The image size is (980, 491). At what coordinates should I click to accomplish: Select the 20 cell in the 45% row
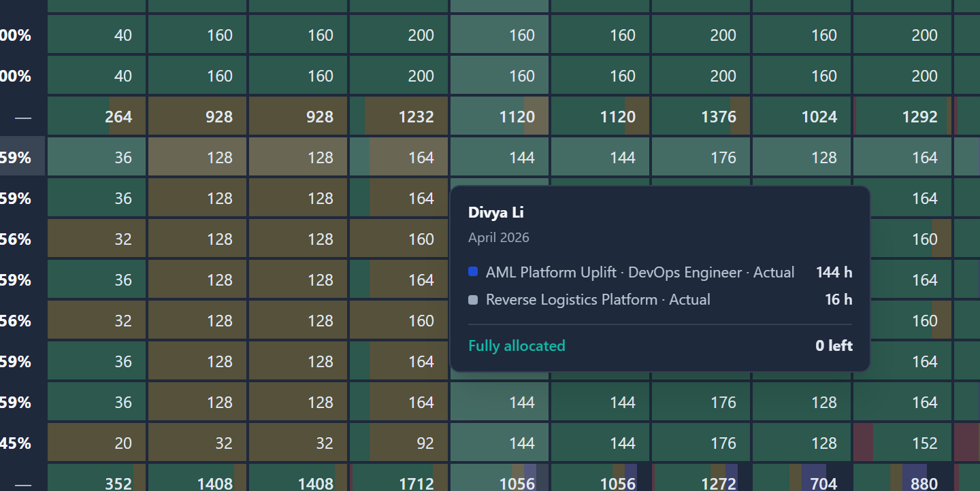[x=97, y=443]
